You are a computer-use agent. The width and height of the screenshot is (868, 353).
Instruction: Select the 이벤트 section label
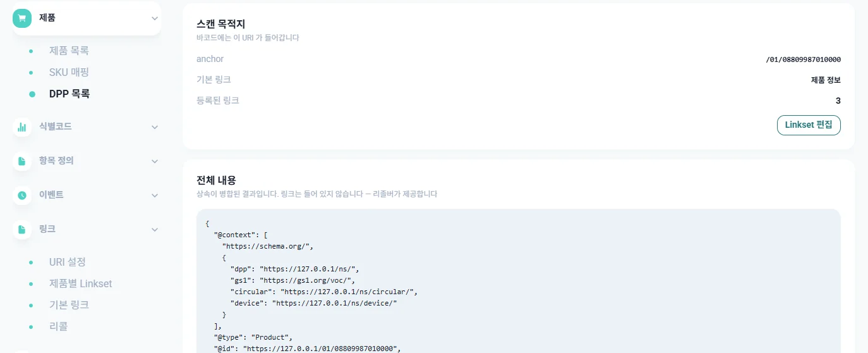point(51,195)
